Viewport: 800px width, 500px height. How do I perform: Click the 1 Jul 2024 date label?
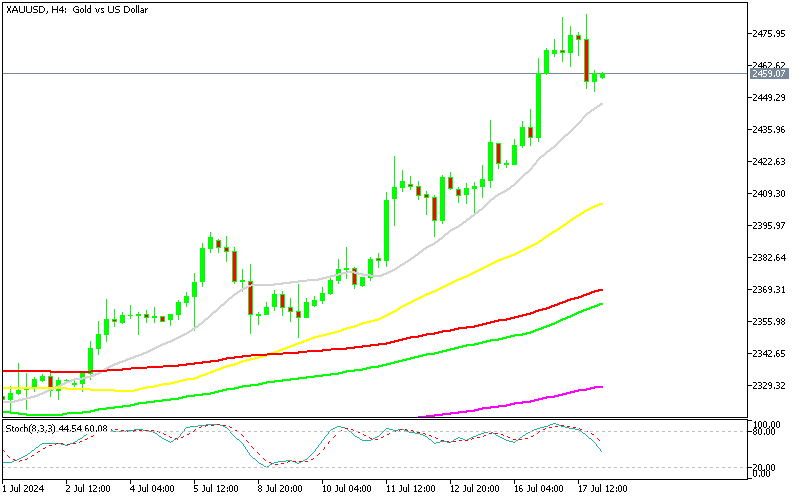pyautogui.click(x=23, y=489)
